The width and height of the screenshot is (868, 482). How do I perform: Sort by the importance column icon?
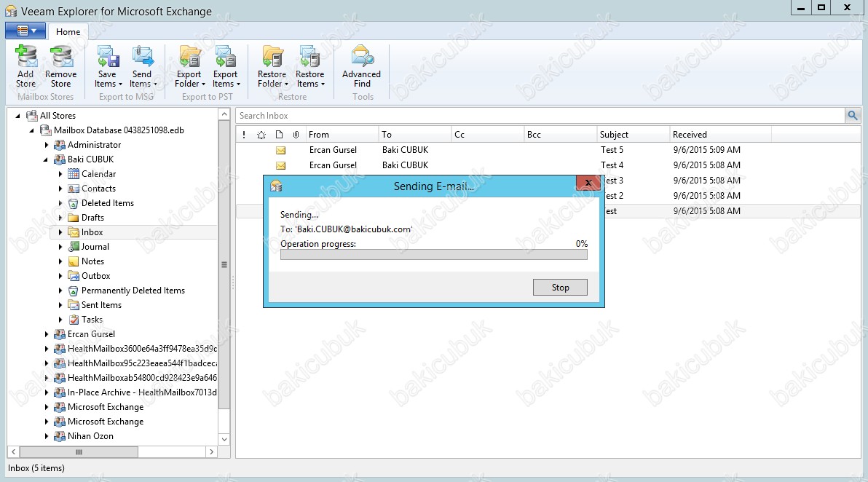click(244, 135)
